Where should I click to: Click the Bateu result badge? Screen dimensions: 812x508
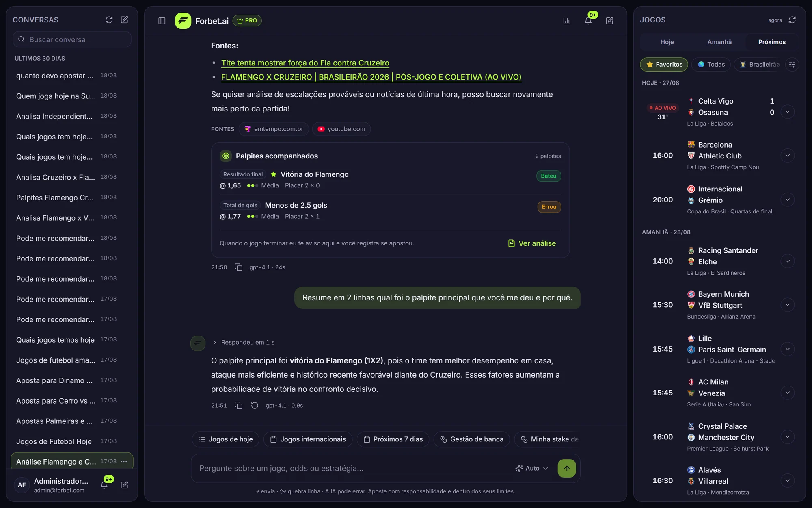549,176
